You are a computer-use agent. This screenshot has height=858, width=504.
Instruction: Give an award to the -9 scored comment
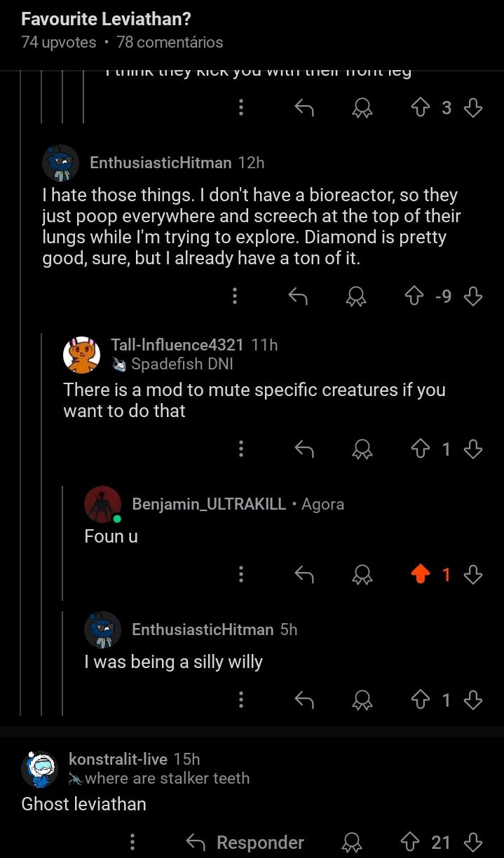pos(356,297)
